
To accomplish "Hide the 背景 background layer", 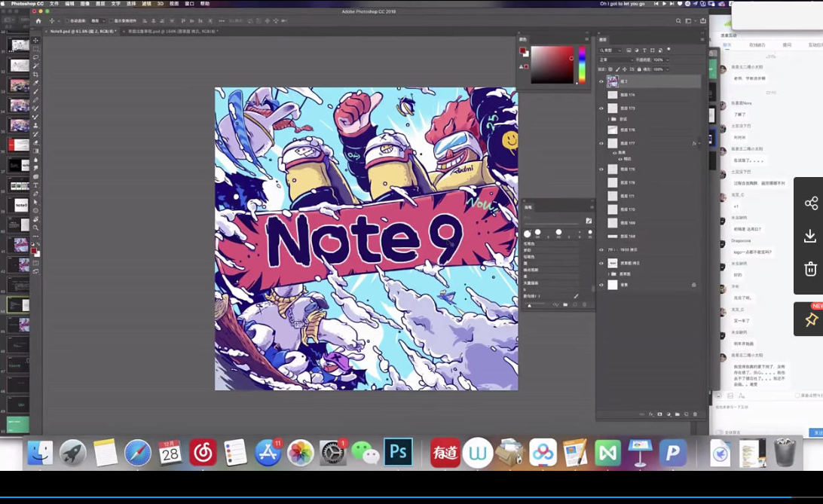I will [x=601, y=285].
